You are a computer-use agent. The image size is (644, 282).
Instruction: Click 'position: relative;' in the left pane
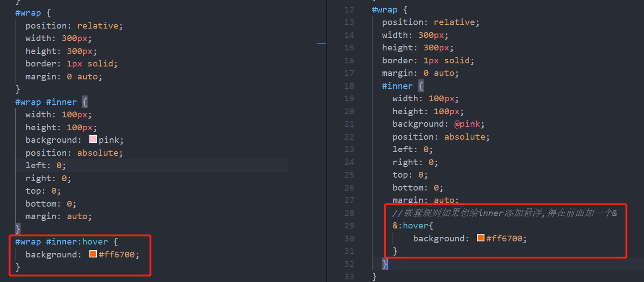pos(74,25)
